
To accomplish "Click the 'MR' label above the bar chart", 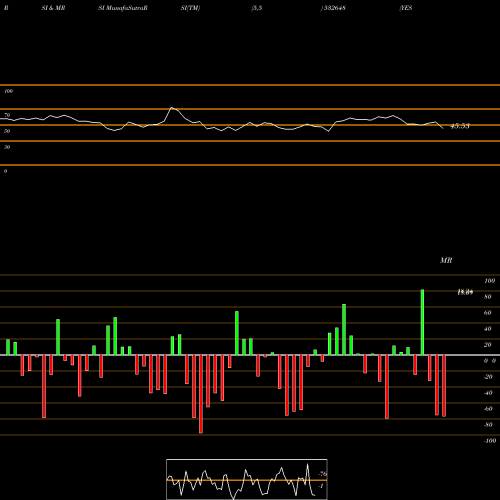I will pos(446,260).
